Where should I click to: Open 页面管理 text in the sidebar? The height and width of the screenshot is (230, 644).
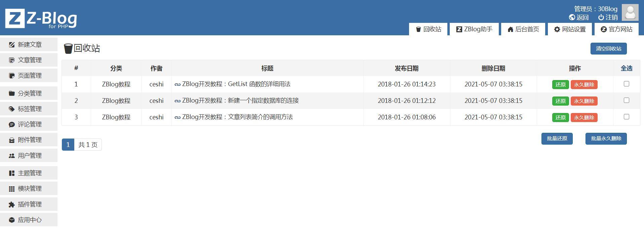coord(30,76)
